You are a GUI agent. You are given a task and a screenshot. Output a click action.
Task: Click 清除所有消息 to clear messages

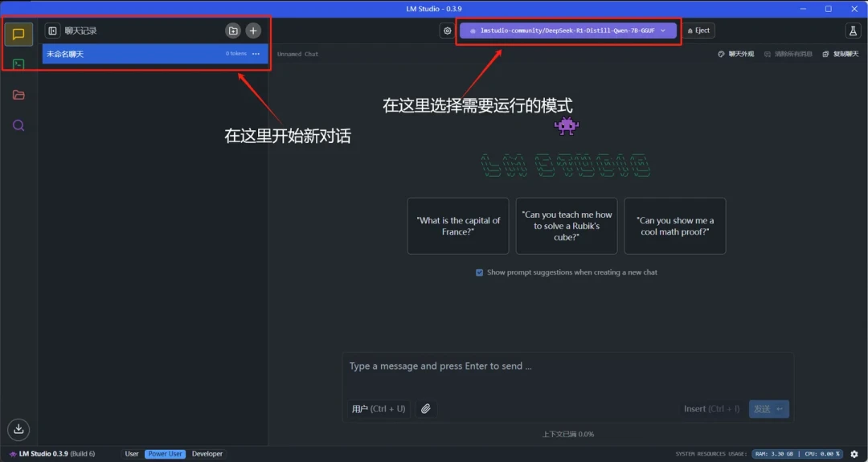pos(788,54)
